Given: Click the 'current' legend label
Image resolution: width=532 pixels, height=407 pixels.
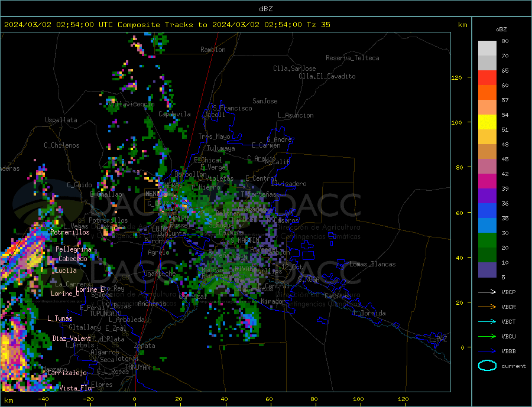Looking at the screenshot, I should coord(514,366).
